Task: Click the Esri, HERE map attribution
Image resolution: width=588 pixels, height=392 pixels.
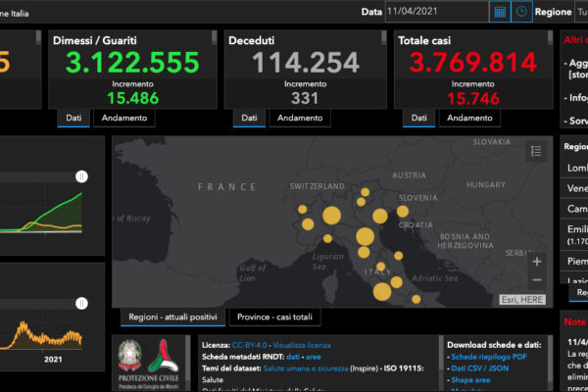Action: [522, 300]
